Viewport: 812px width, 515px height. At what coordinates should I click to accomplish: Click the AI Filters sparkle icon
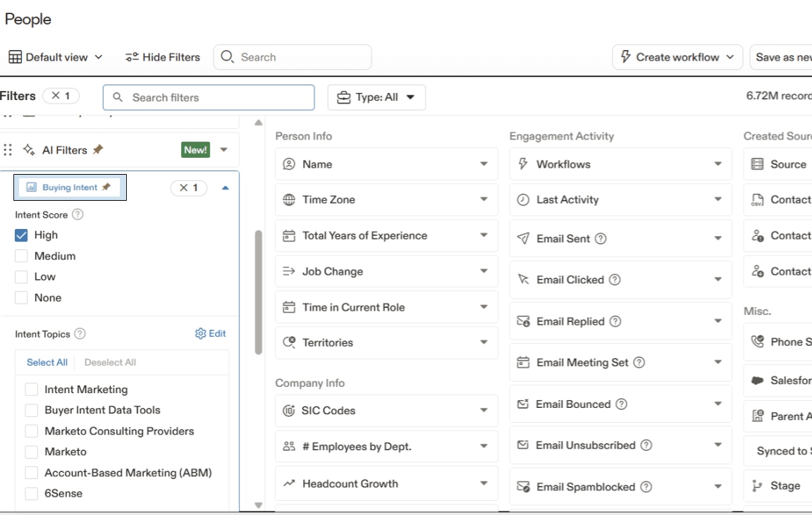[x=29, y=149]
